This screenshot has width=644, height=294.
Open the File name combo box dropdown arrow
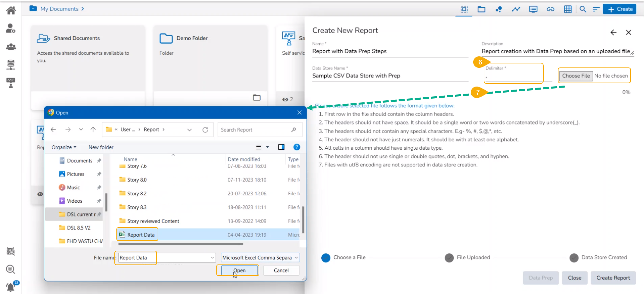coord(212,258)
